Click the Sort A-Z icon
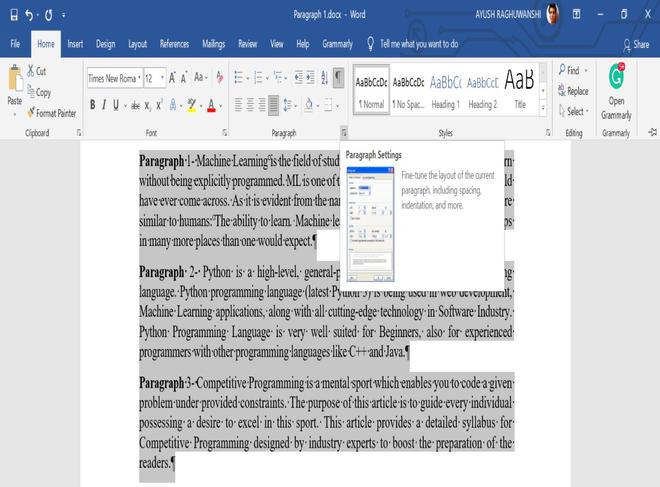660x487 pixels. pos(325,77)
